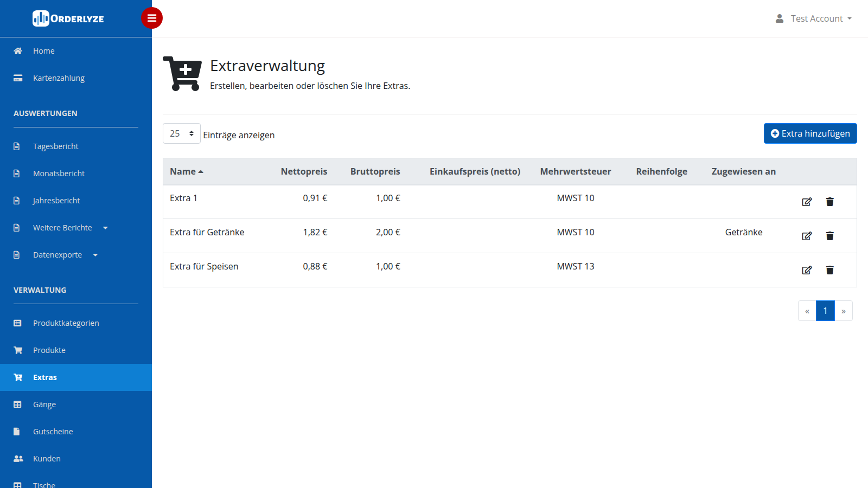Expand Weitere Berichte submenu

pos(76,228)
